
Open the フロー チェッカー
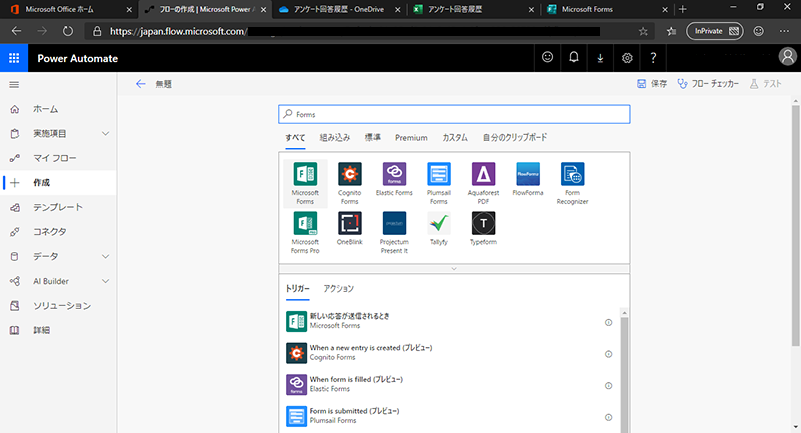point(708,84)
